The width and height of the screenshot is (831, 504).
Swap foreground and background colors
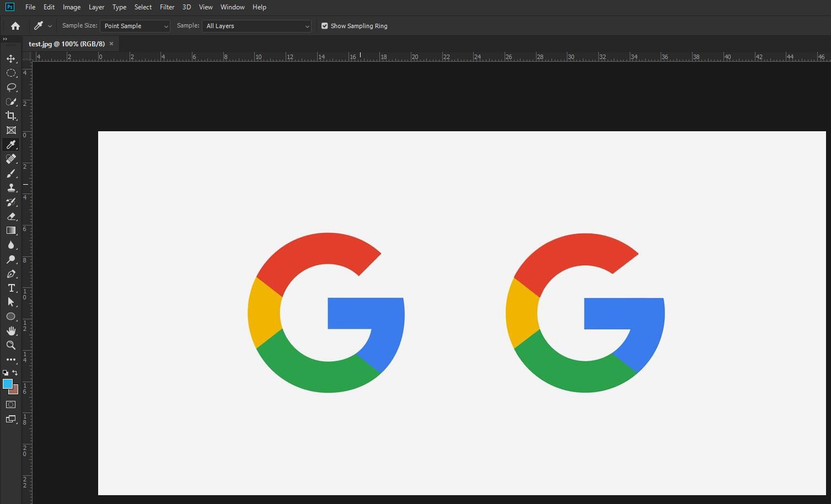coord(16,373)
